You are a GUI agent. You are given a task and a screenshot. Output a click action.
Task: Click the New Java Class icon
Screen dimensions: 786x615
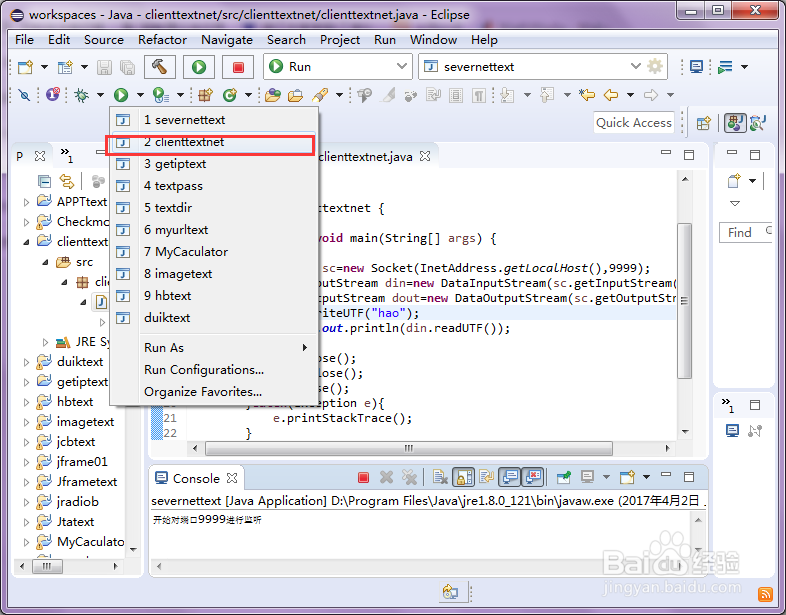pyautogui.click(x=230, y=94)
